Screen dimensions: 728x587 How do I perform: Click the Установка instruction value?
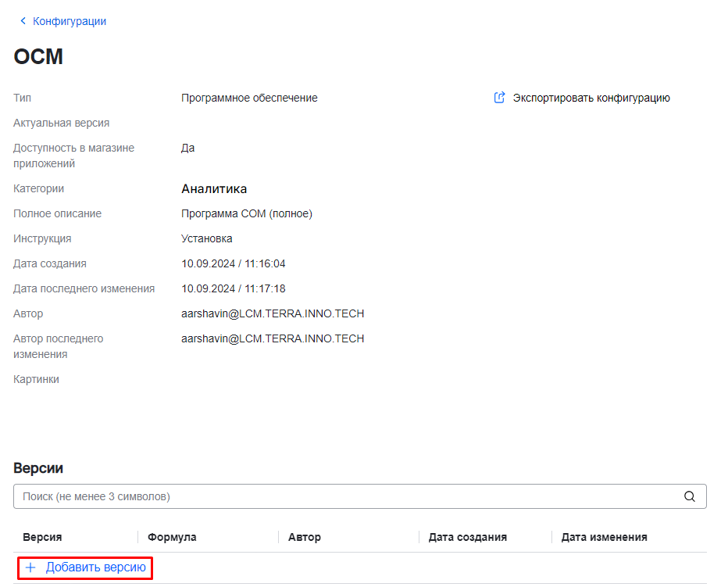pyautogui.click(x=206, y=238)
